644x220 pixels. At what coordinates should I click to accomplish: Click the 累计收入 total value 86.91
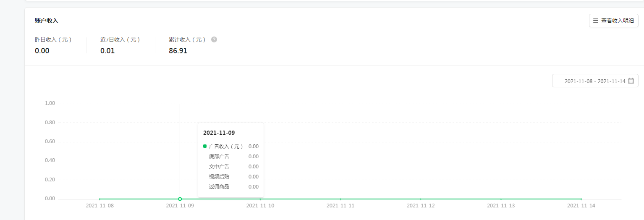point(178,51)
